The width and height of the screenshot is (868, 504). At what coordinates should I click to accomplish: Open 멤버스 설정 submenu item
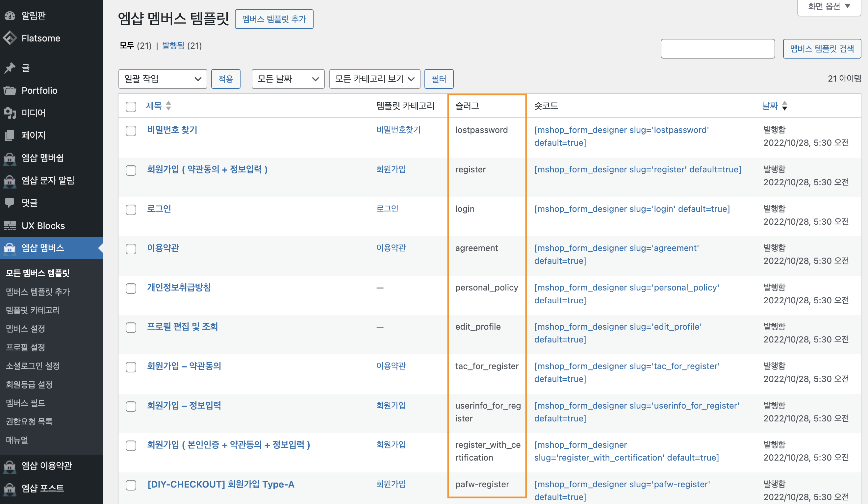[x=25, y=328]
